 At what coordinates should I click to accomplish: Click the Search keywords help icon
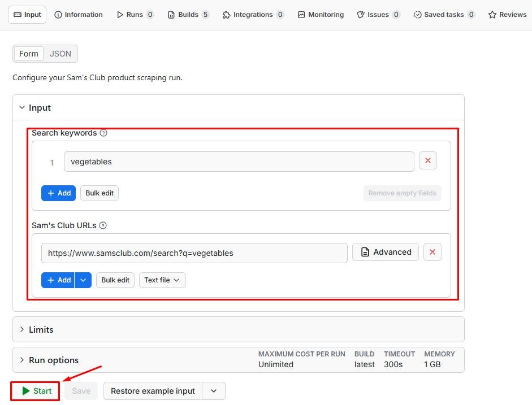103,133
